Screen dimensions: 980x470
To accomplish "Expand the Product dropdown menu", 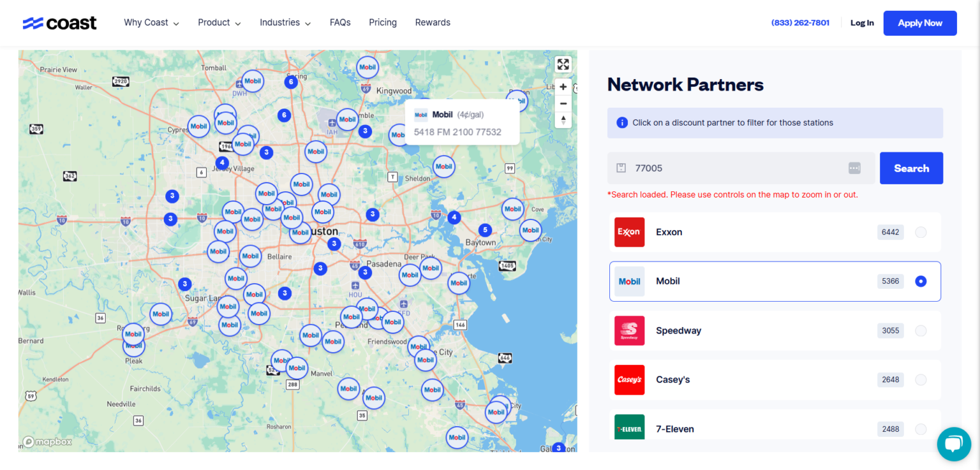I will click(219, 23).
